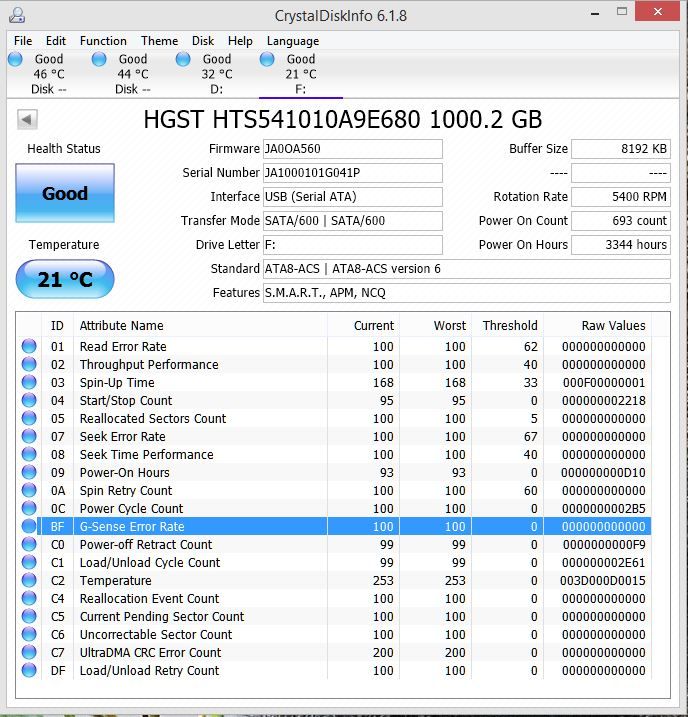The width and height of the screenshot is (688, 717).
Task: Click the 21 °C temperature button
Action: coord(65,279)
